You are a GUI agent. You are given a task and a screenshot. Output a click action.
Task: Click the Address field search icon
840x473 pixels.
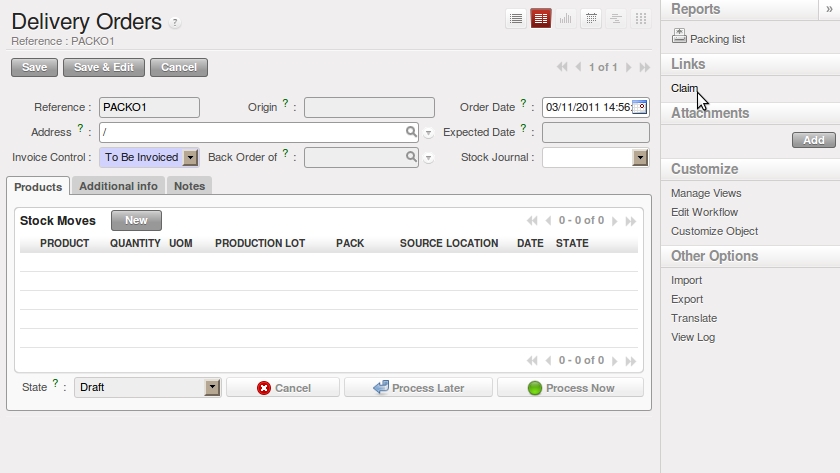(411, 132)
